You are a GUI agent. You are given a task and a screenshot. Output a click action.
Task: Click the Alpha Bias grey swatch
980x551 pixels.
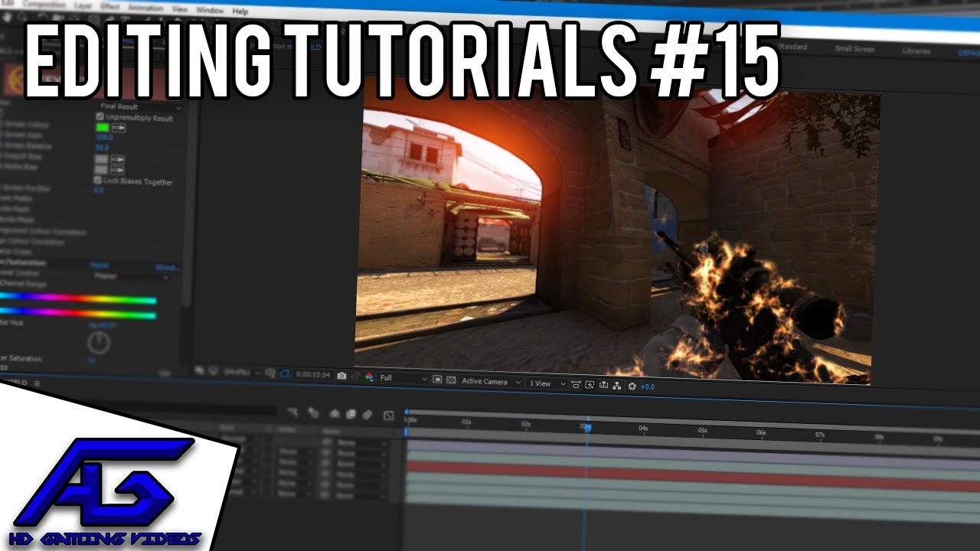click(101, 169)
